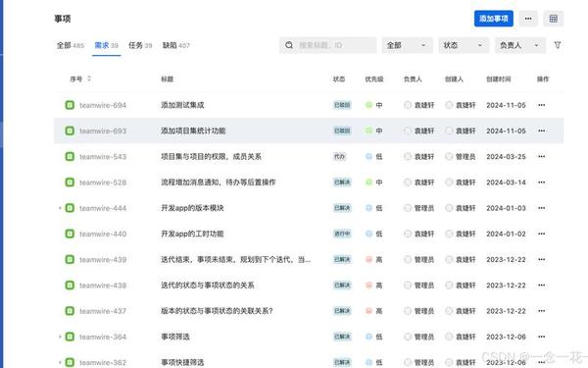Open the 进行中 status badge of teamwire-440

[342, 234]
